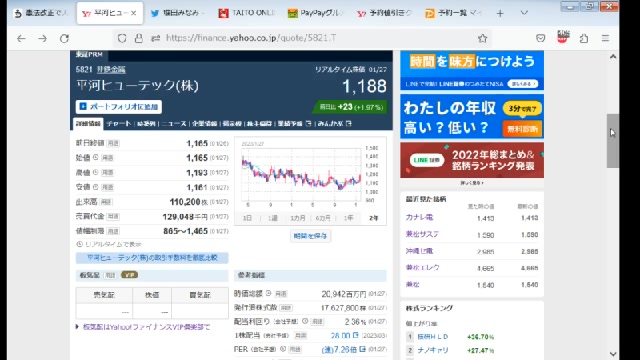640x360 pixels.
Task: Click the vertical scrollbar thumb
Action: pos(613,141)
